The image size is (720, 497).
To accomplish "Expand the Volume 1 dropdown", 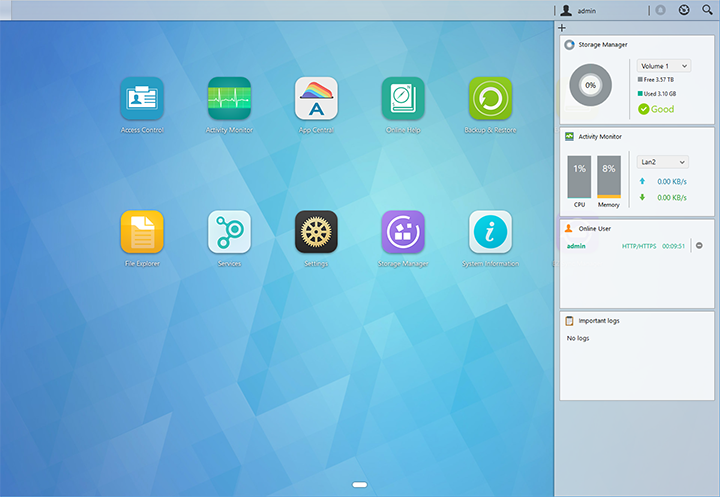I will click(x=663, y=66).
